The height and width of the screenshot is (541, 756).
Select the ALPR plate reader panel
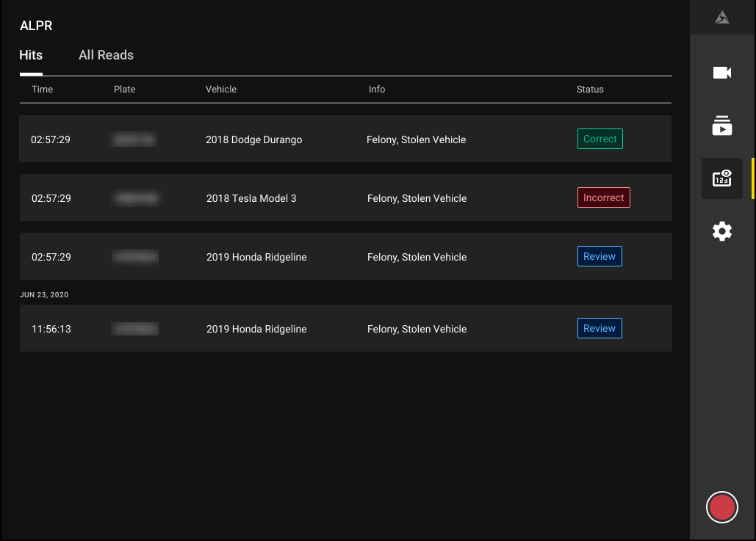tap(721, 178)
